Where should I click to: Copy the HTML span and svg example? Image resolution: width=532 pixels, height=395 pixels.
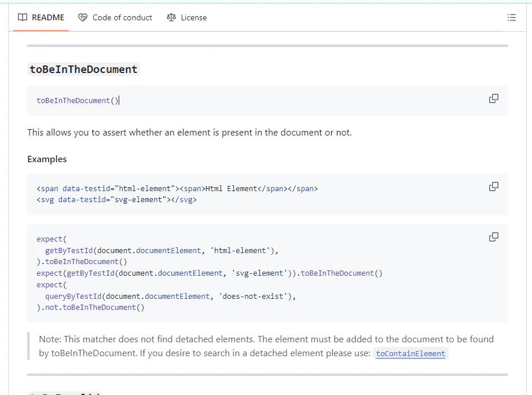493,186
